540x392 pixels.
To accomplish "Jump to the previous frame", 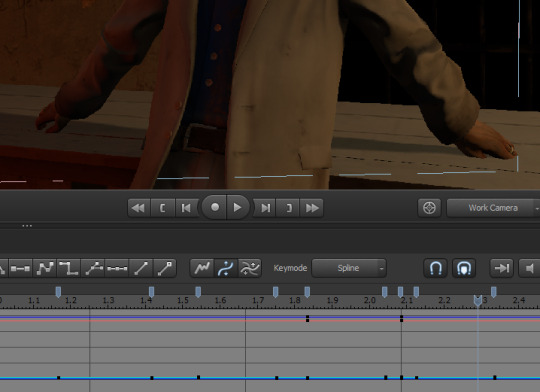I will 186,208.
